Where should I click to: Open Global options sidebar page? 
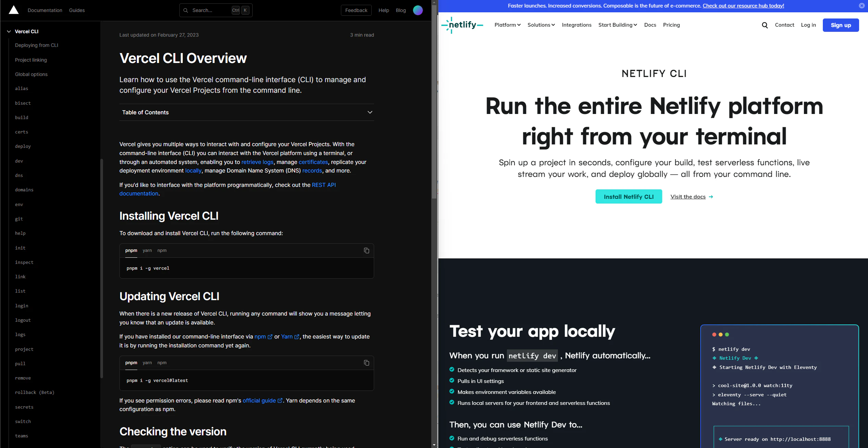point(31,74)
